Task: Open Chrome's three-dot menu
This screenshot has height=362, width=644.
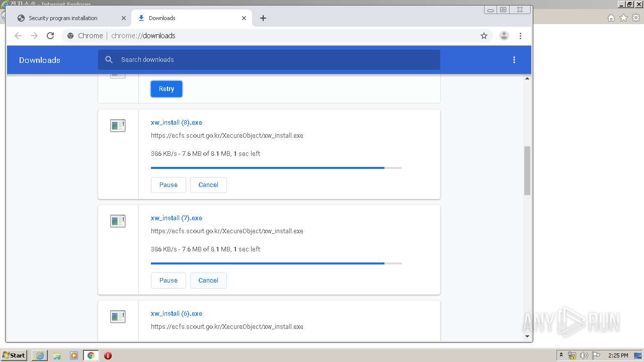Action: point(520,36)
